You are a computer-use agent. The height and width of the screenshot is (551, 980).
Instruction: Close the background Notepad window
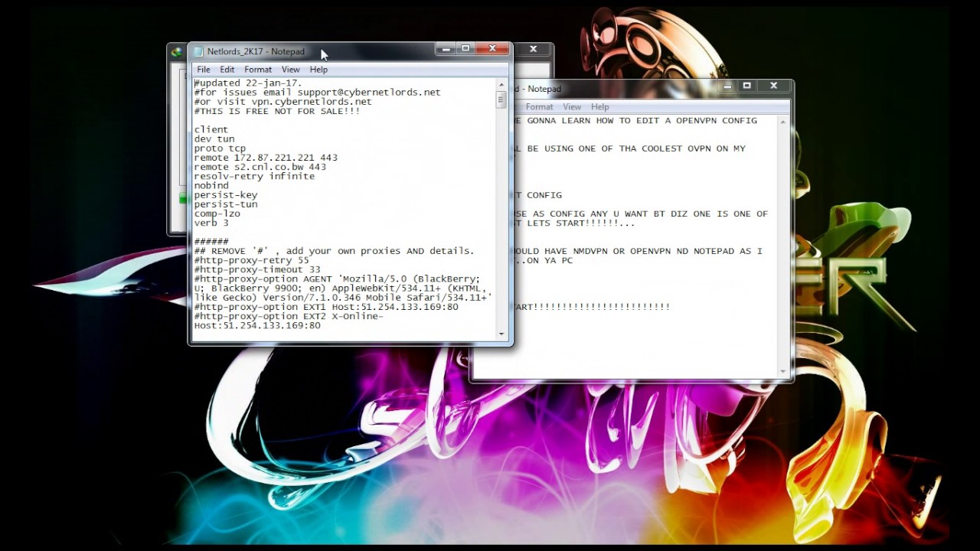tap(773, 86)
